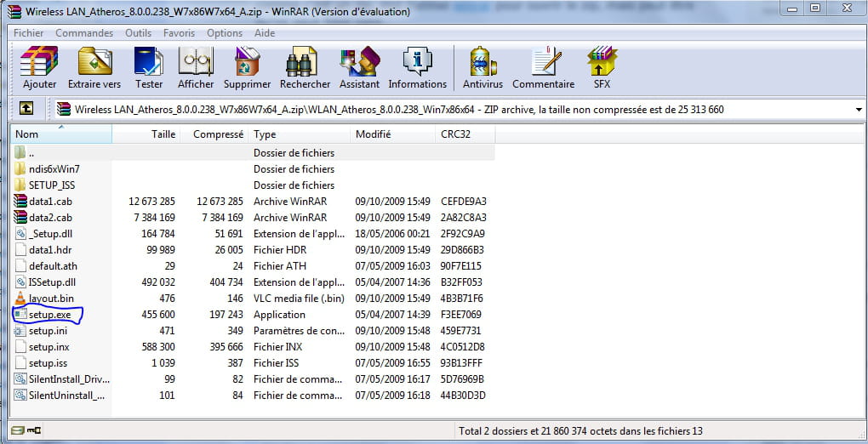Select the setup.inx file name

tap(49, 347)
